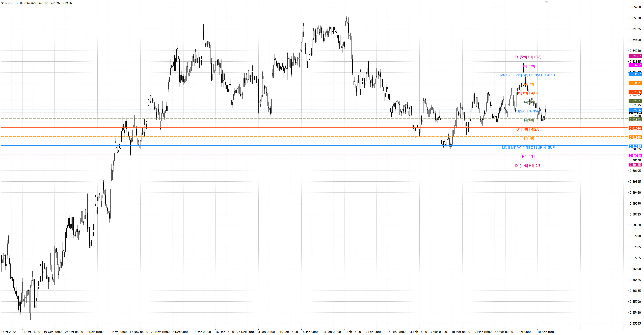Click the 0.64600 price axis value
The image size is (644, 335).
[635, 40]
